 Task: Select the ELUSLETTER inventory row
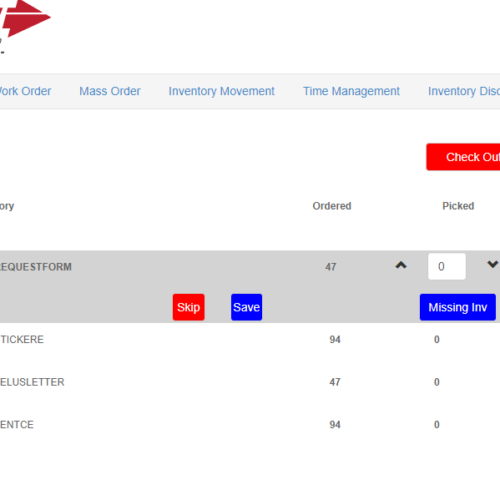point(250,382)
